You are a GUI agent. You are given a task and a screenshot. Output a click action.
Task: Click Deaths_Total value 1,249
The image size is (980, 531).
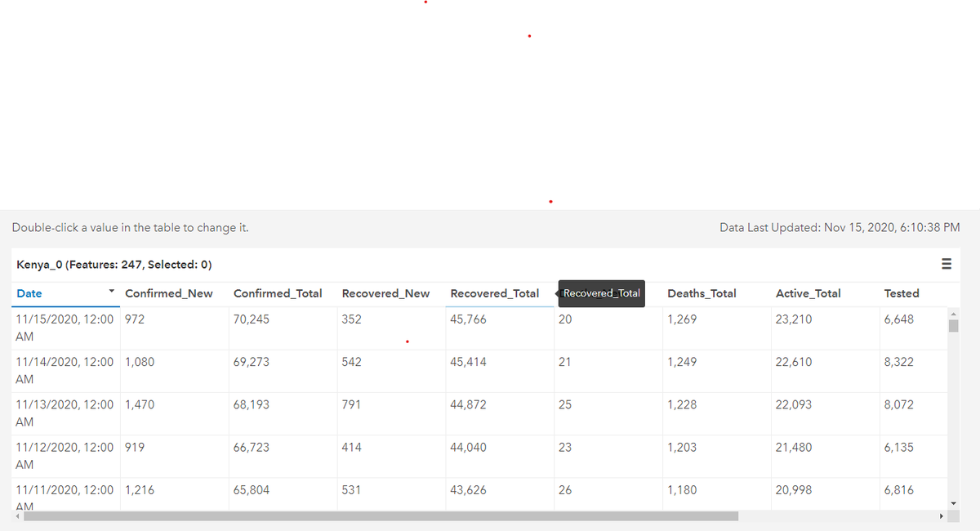[x=682, y=362]
